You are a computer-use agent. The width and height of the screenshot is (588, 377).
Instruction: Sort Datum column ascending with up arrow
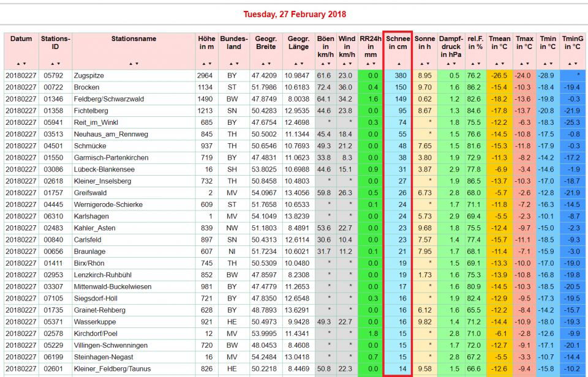pos(18,64)
